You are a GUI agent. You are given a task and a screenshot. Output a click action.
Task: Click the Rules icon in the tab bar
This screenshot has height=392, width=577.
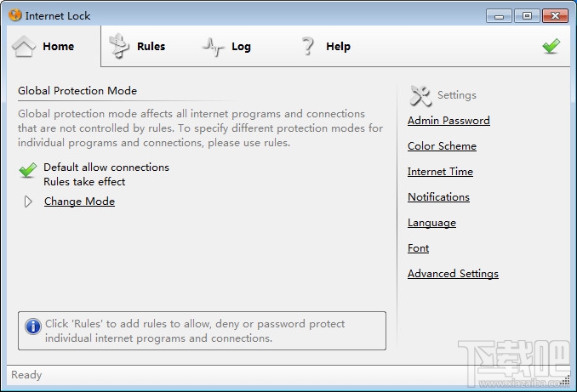tap(120, 47)
